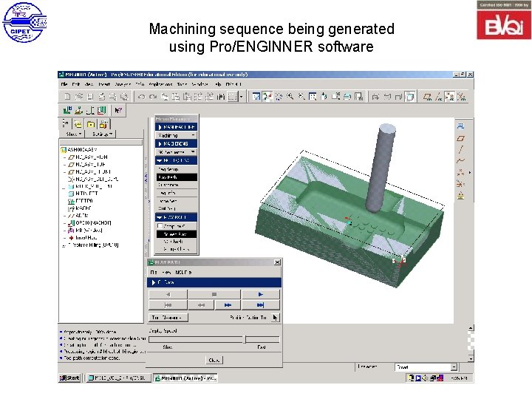This screenshot has width=532, height=399.
Task: Open the File menu in Play Path dialog
Action: [x=154, y=272]
